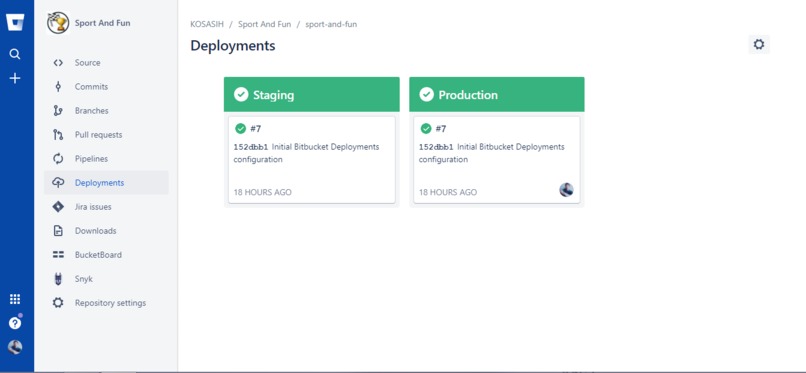
Task: Click the plus create icon
Action: pos(15,78)
